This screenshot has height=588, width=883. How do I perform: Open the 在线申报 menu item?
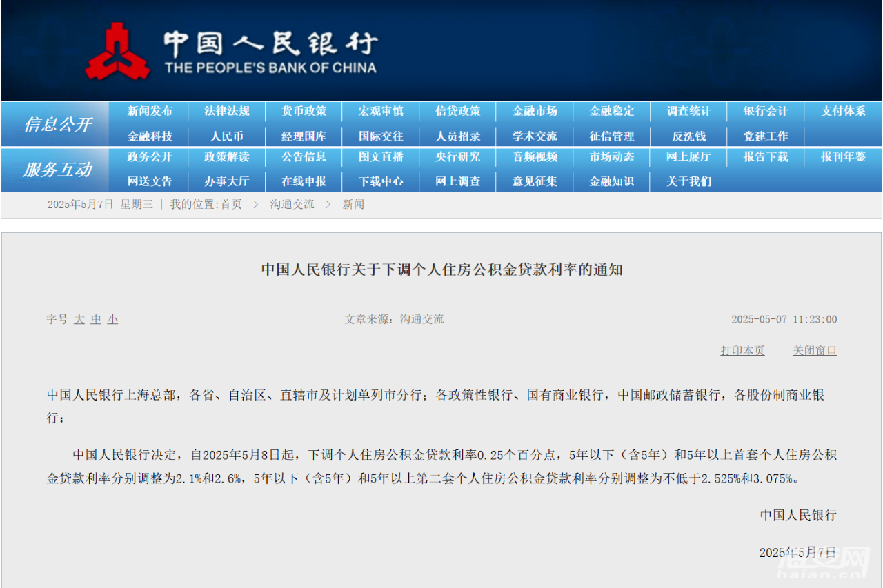point(304,181)
